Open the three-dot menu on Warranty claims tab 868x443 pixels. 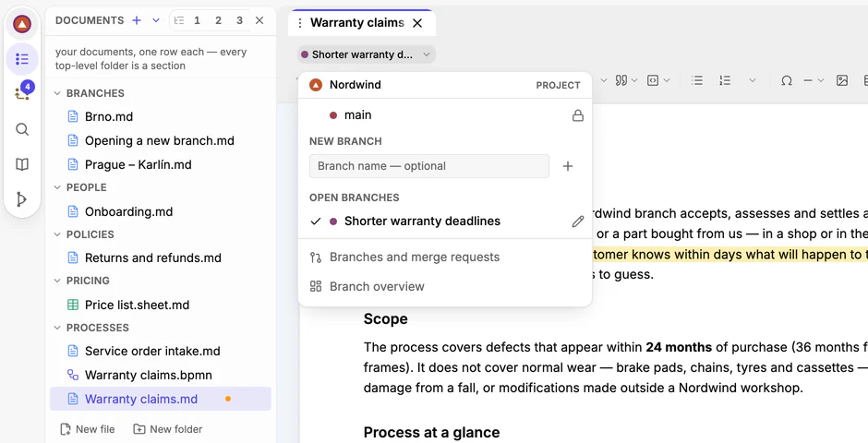tap(300, 23)
